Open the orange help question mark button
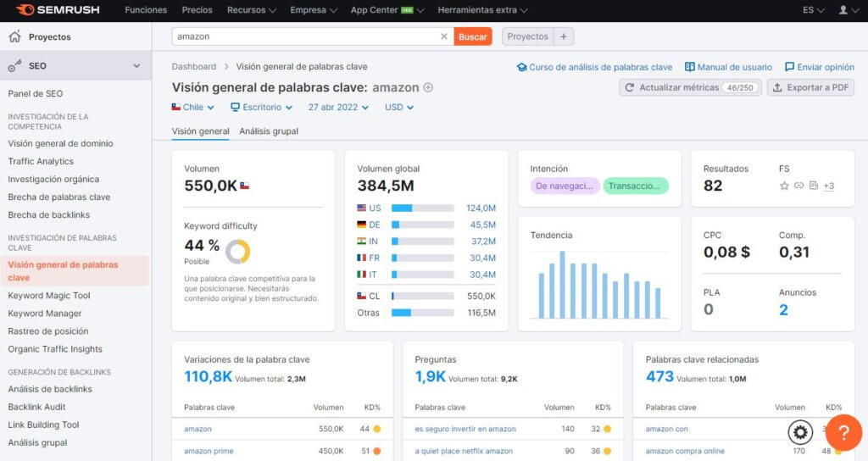 pyautogui.click(x=843, y=432)
